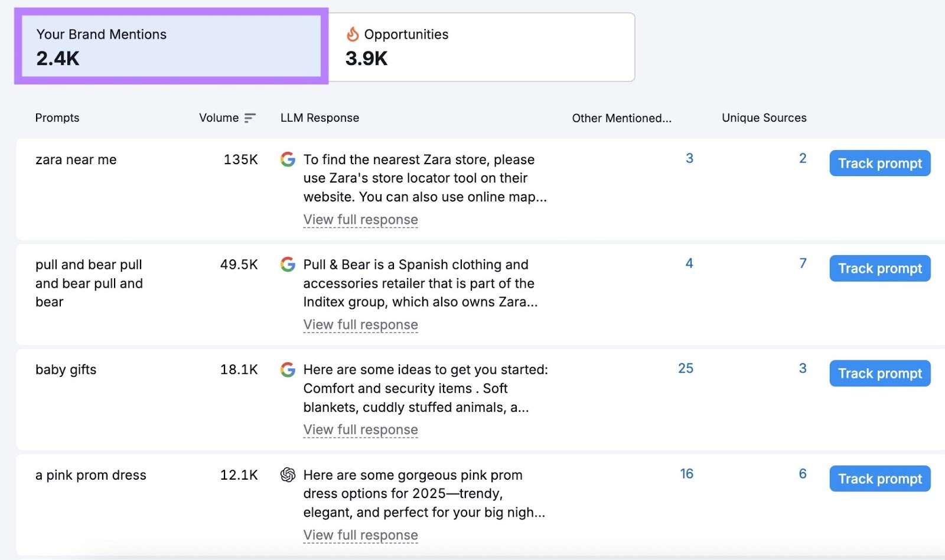Click the flame icon next to Opportunities
The image size is (945, 560).
click(353, 34)
